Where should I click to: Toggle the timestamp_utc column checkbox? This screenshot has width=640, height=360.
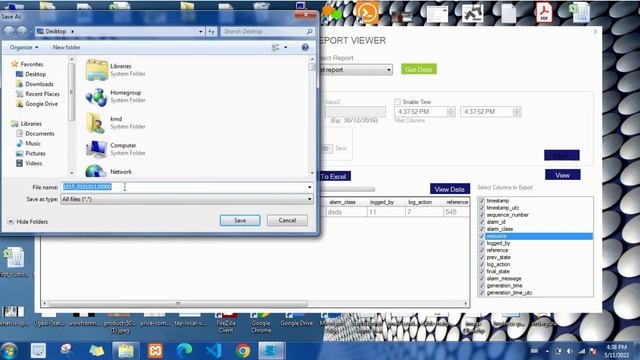pyautogui.click(x=482, y=208)
